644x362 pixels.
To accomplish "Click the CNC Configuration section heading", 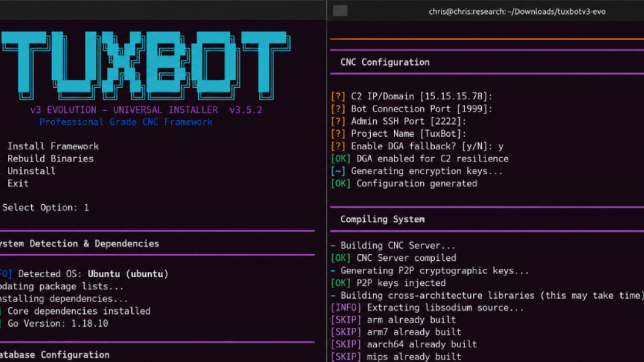I will point(385,62).
